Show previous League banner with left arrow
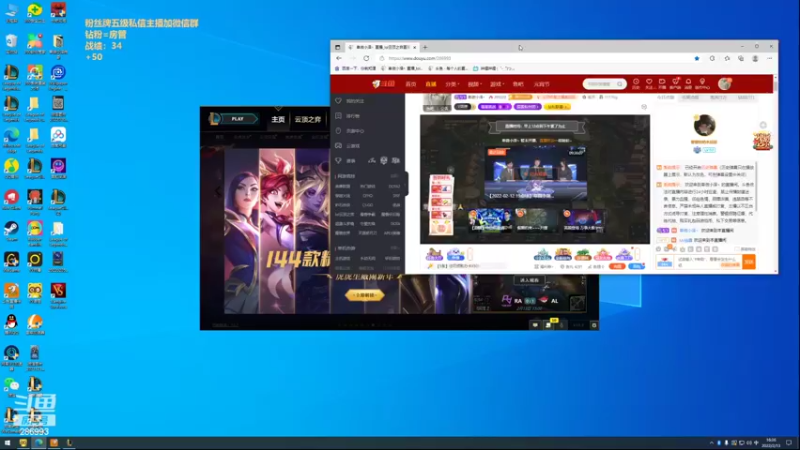Image resolution: width=800 pixels, height=450 pixels. [218, 192]
